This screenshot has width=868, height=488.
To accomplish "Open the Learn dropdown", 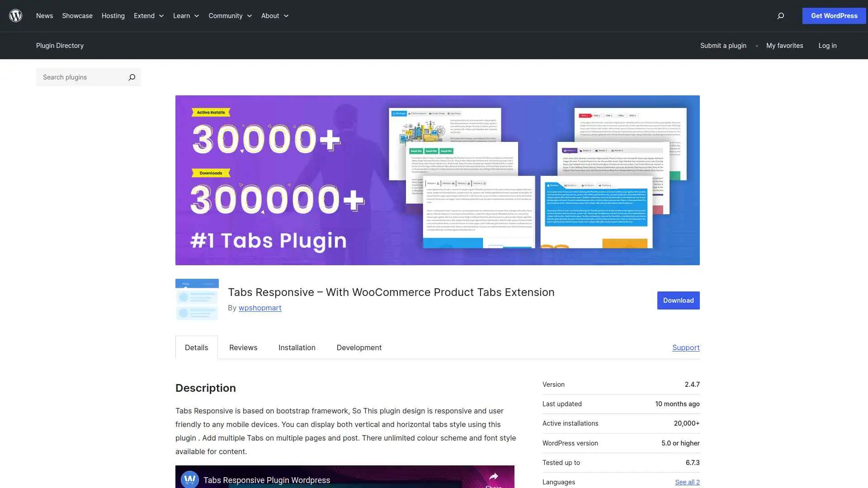I will tap(185, 15).
